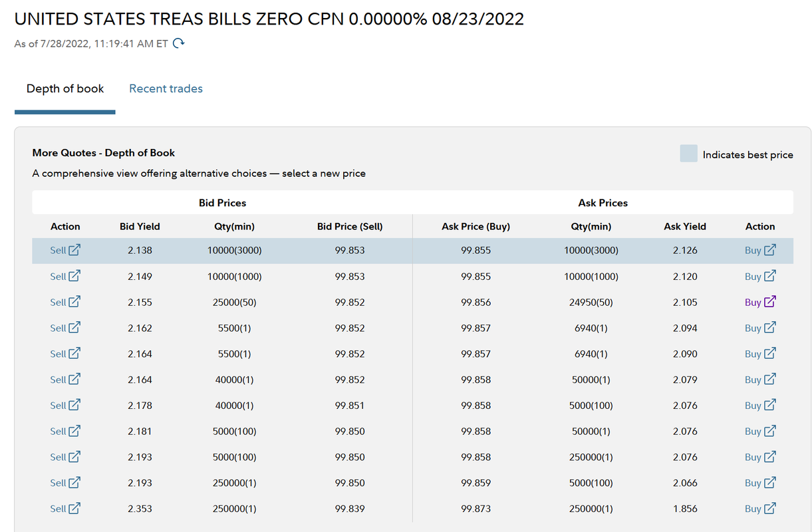
Task: Select the ask price cell 99.859
Action: pos(475,483)
